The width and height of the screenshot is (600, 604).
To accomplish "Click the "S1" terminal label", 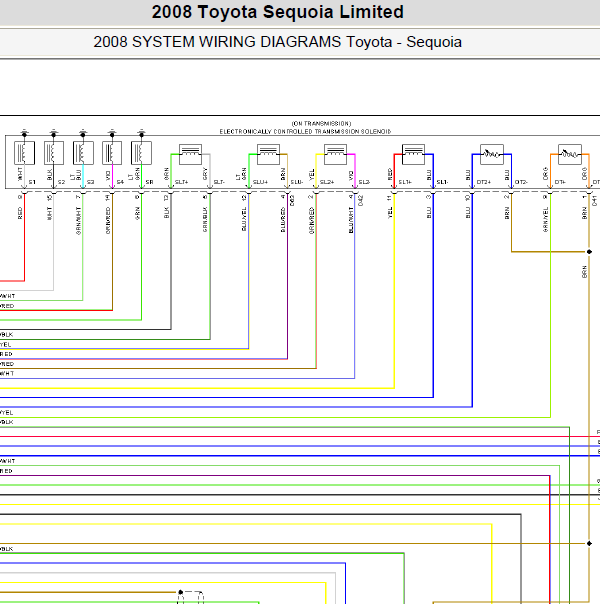I will coord(32,182).
